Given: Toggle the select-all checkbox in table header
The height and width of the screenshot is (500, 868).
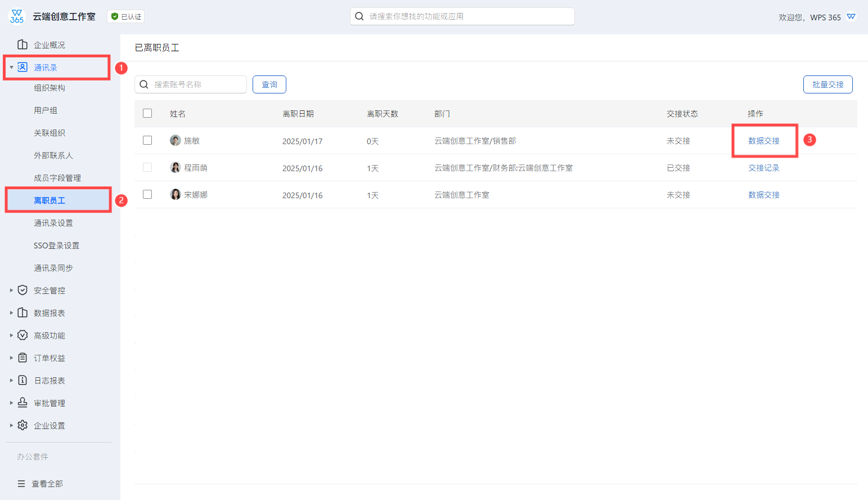Looking at the screenshot, I should click(147, 113).
